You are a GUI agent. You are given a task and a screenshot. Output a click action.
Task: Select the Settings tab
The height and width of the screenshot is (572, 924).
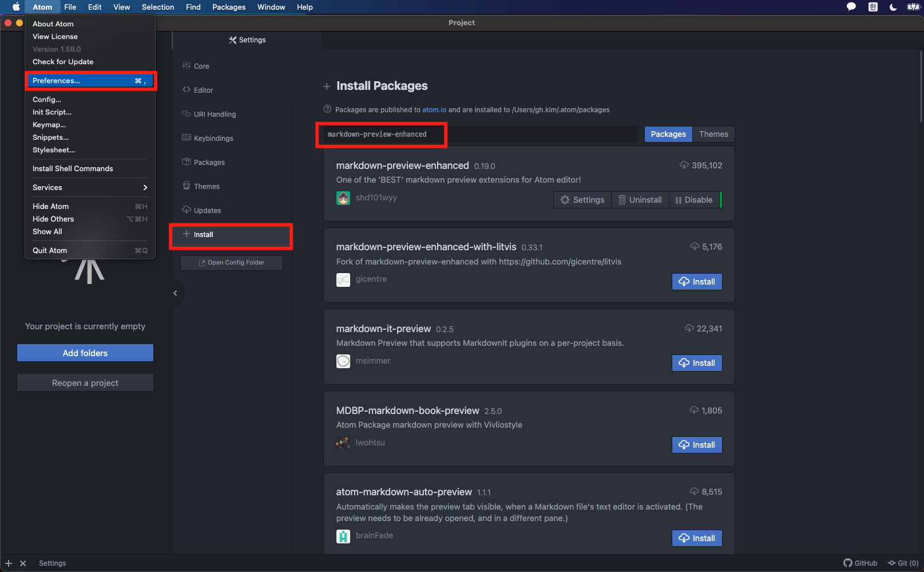[247, 40]
